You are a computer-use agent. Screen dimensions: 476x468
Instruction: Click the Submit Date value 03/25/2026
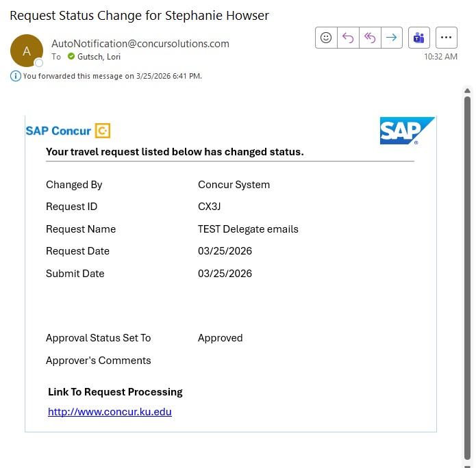coord(225,274)
